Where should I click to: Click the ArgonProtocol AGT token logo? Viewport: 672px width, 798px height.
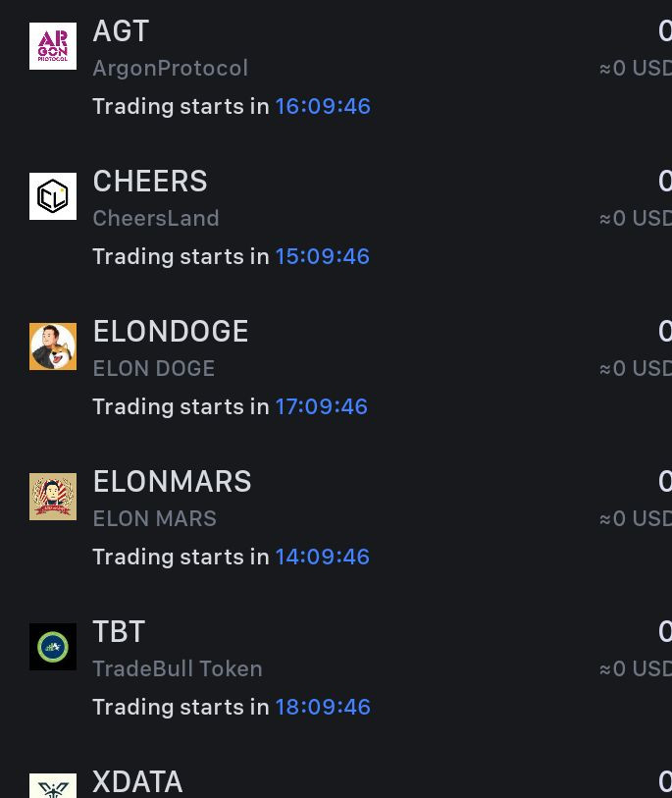(53, 46)
